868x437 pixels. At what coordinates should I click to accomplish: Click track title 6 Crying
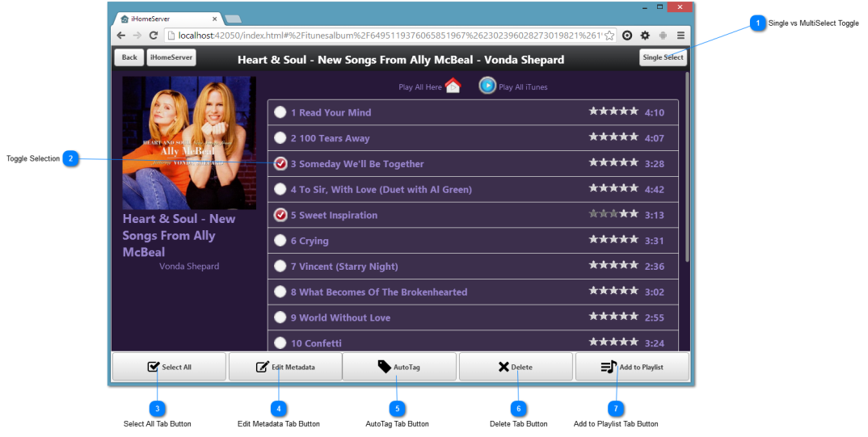pos(310,241)
